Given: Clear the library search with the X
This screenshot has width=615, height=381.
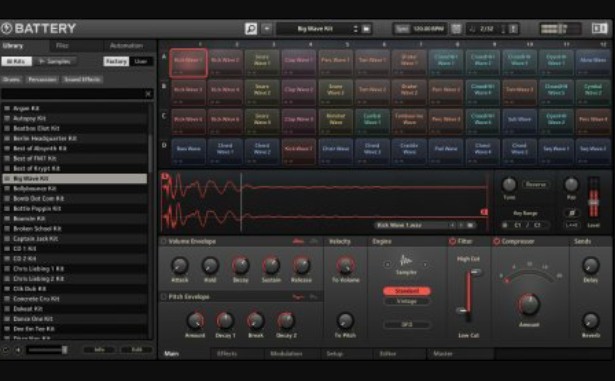Looking at the screenshot, I should [148, 94].
